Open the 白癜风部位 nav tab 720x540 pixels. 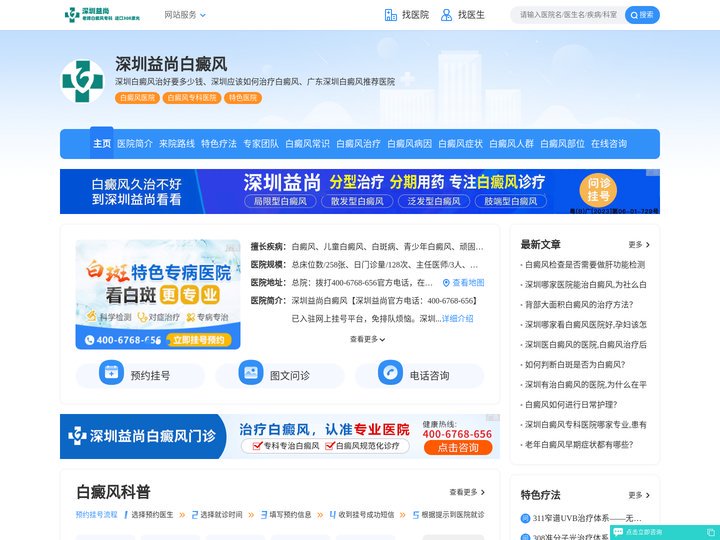pos(562,143)
